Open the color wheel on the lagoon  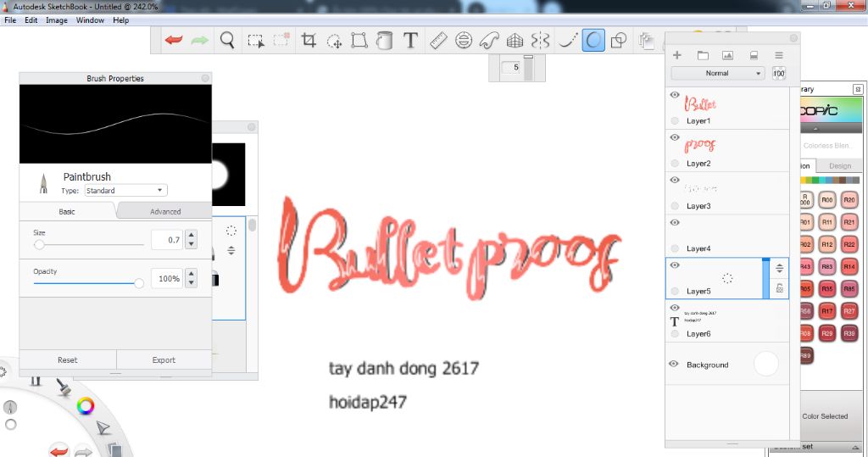pyautogui.click(x=86, y=406)
